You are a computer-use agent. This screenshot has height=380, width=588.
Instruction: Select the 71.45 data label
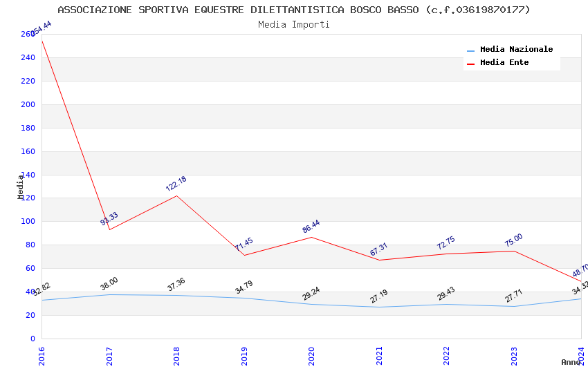(244, 244)
